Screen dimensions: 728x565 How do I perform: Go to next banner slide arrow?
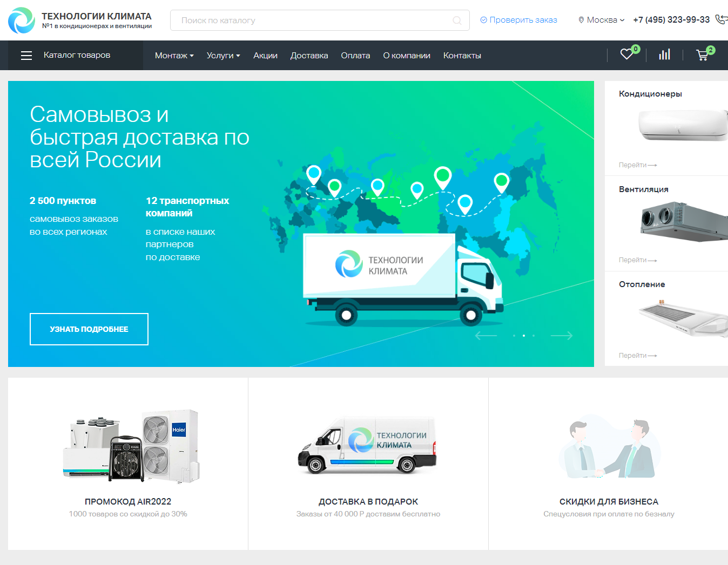point(562,336)
